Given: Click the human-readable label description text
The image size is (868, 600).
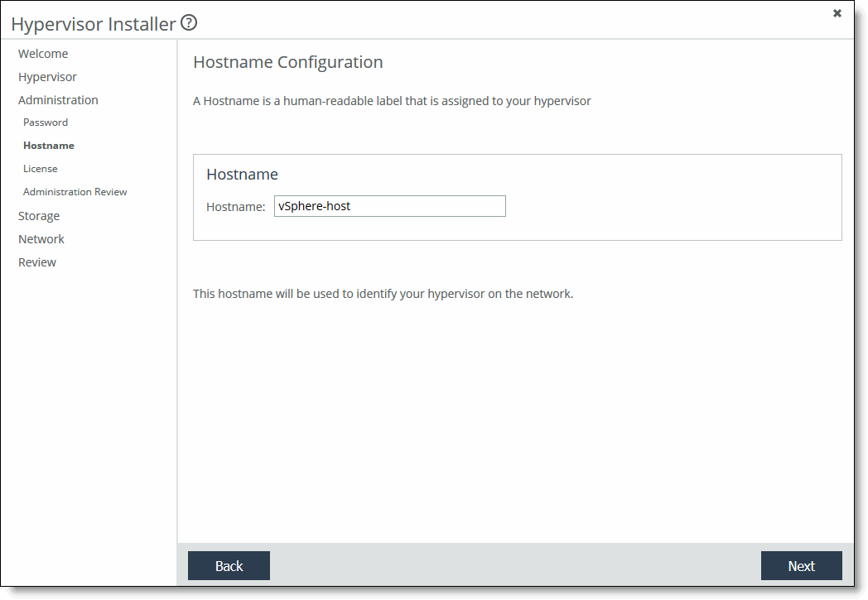Looking at the screenshot, I should (392, 101).
